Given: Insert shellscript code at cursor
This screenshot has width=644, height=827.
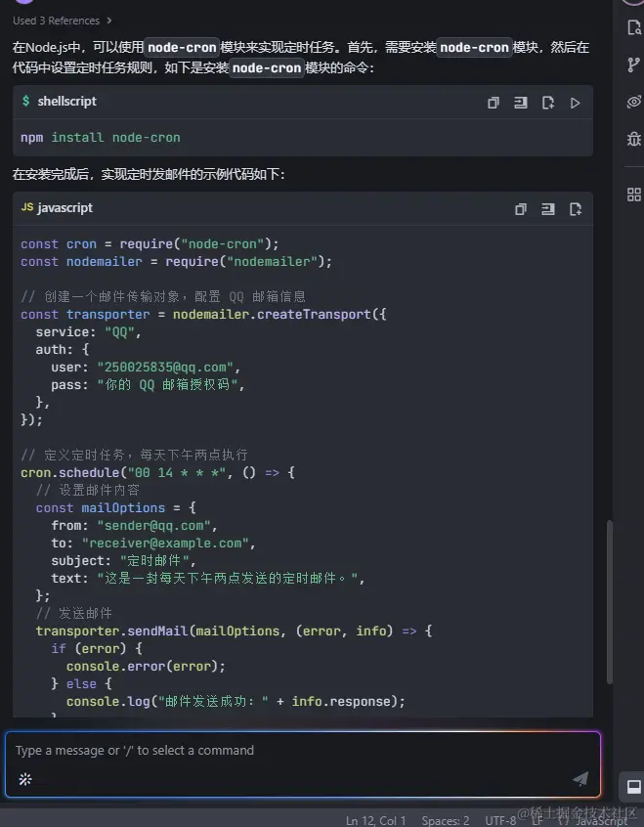Looking at the screenshot, I should pyautogui.click(x=521, y=103).
